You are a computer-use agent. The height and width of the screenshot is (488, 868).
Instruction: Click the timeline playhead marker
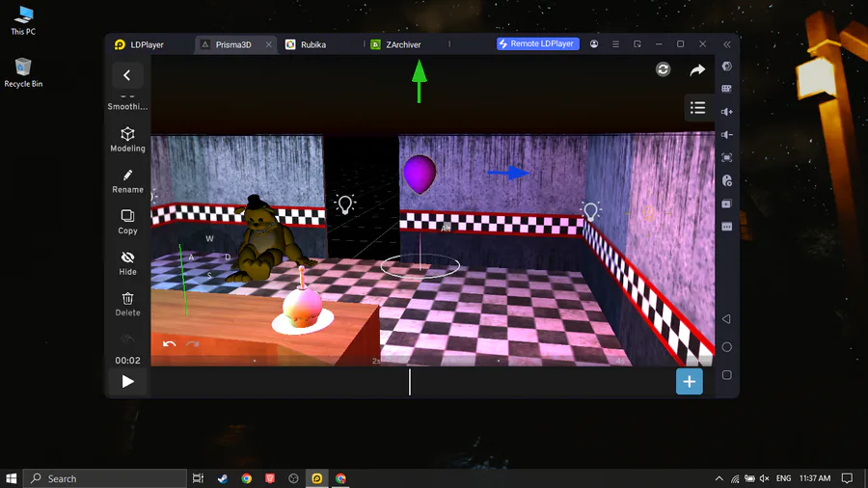pos(410,382)
